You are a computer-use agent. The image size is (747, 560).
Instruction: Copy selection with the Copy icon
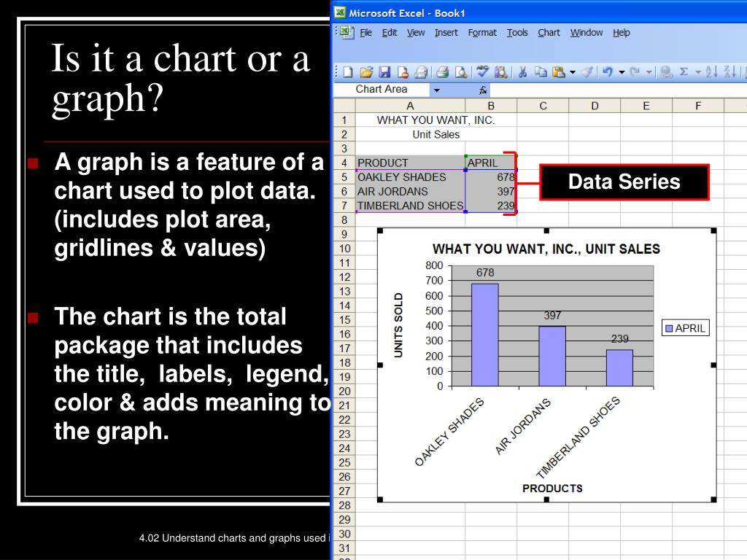pos(541,72)
